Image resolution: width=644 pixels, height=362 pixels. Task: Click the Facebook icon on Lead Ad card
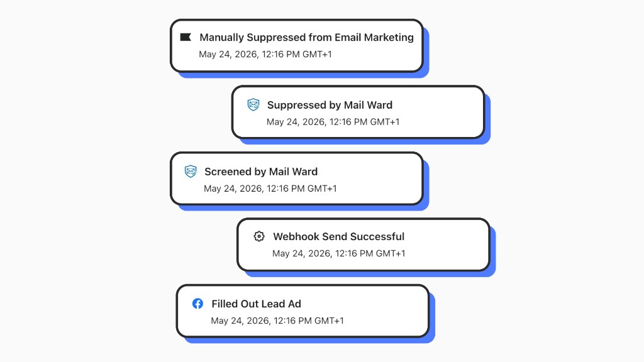(197, 304)
